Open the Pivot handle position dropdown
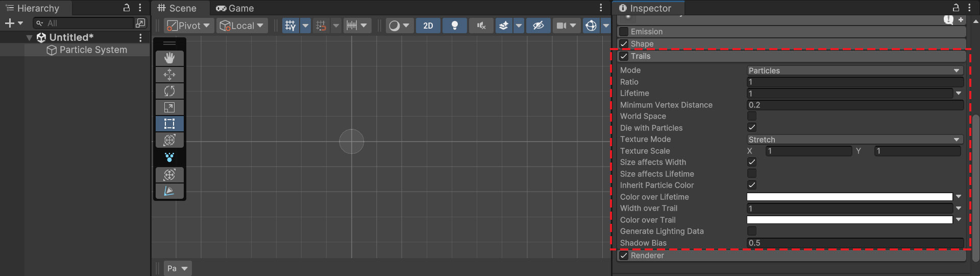The image size is (980, 276). 189,26
